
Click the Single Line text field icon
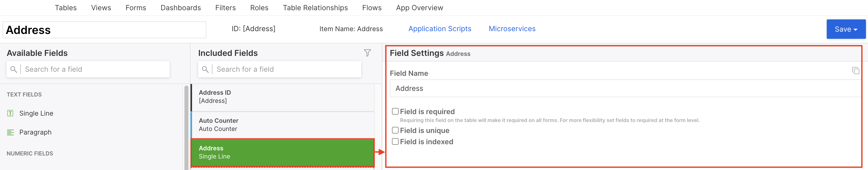[x=10, y=113]
